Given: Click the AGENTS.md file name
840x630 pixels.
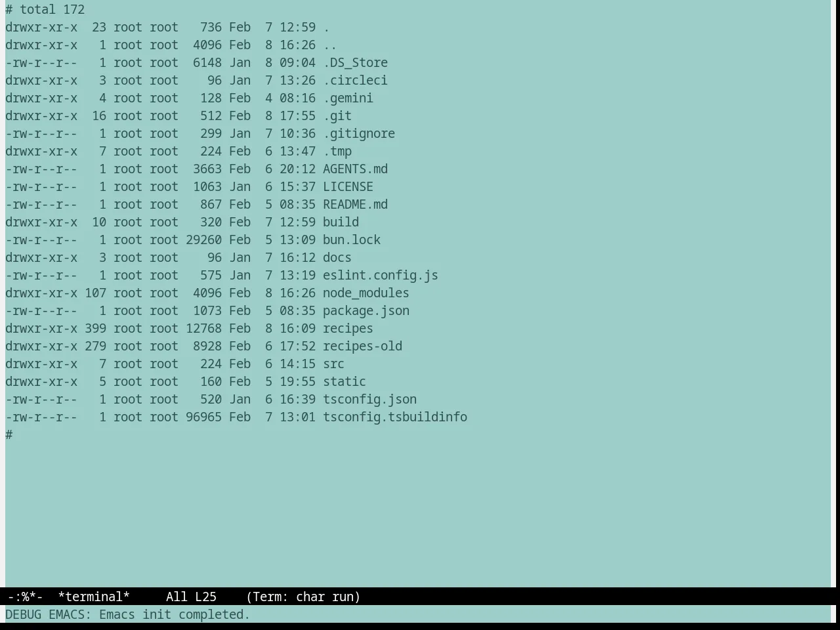Looking at the screenshot, I should [x=355, y=169].
